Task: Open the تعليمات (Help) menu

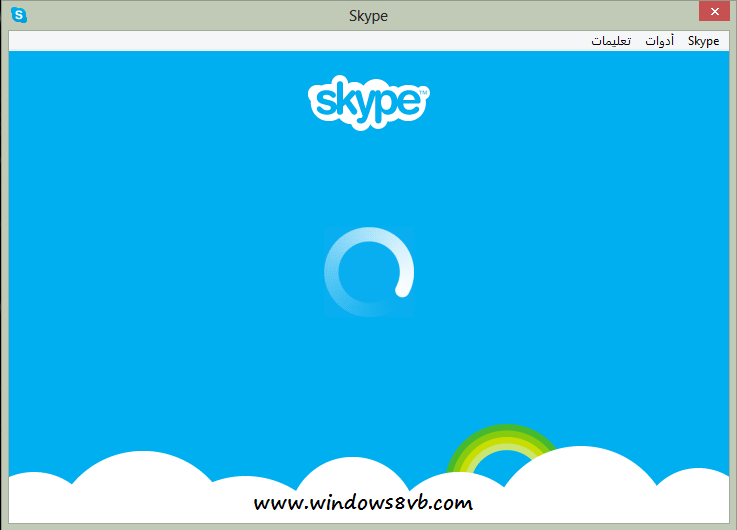Action: pos(611,41)
